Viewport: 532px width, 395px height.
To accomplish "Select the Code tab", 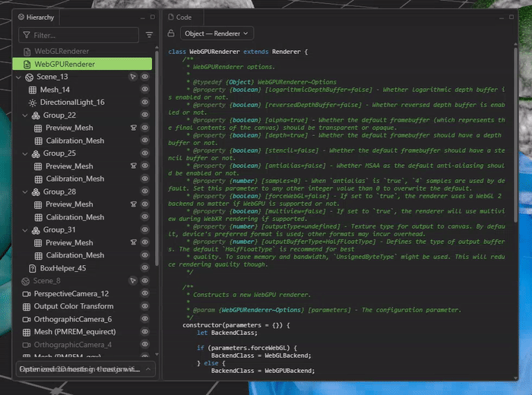I will [180, 17].
